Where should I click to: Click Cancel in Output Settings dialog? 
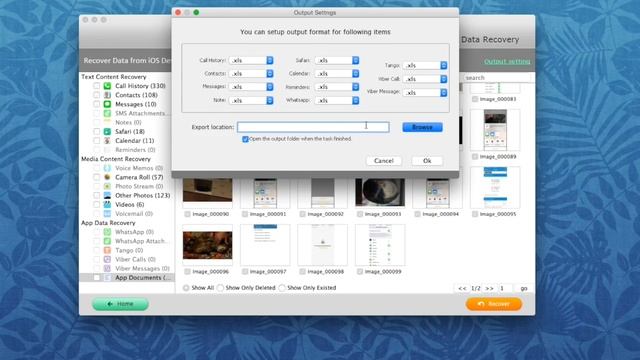click(384, 161)
